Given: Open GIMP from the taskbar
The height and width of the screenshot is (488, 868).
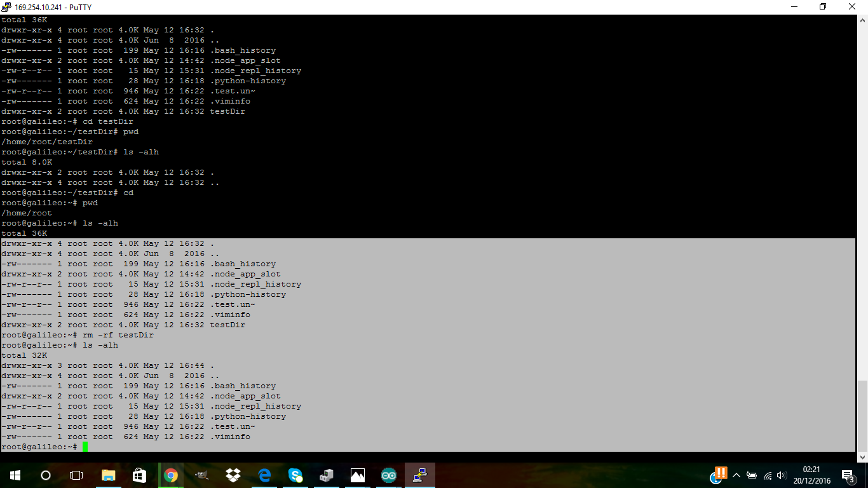Looking at the screenshot, I should click(201, 475).
